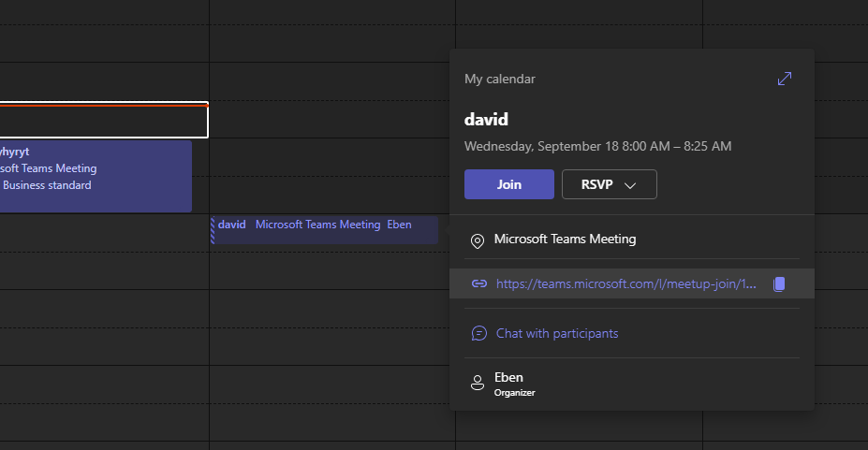868x450 pixels.
Task: Click Microsoft Teams Meeting location in popup
Action: pos(565,239)
